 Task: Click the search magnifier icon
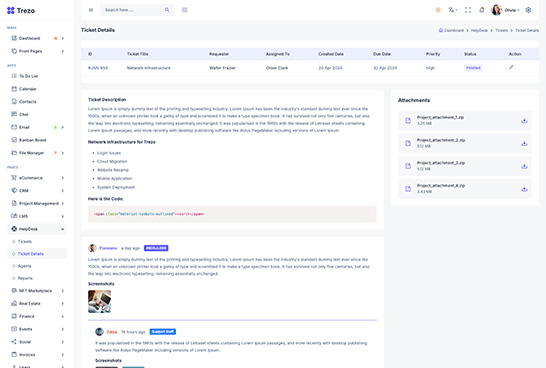click(167, 10)
